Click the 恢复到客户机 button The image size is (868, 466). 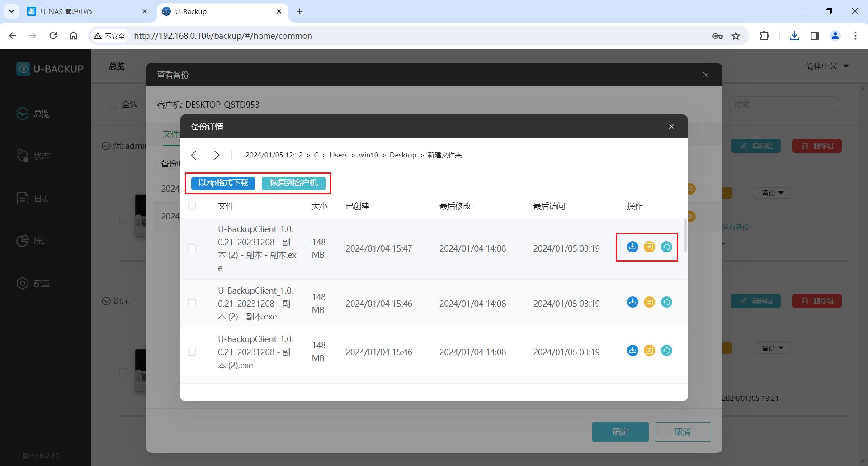tap(294, 183)
